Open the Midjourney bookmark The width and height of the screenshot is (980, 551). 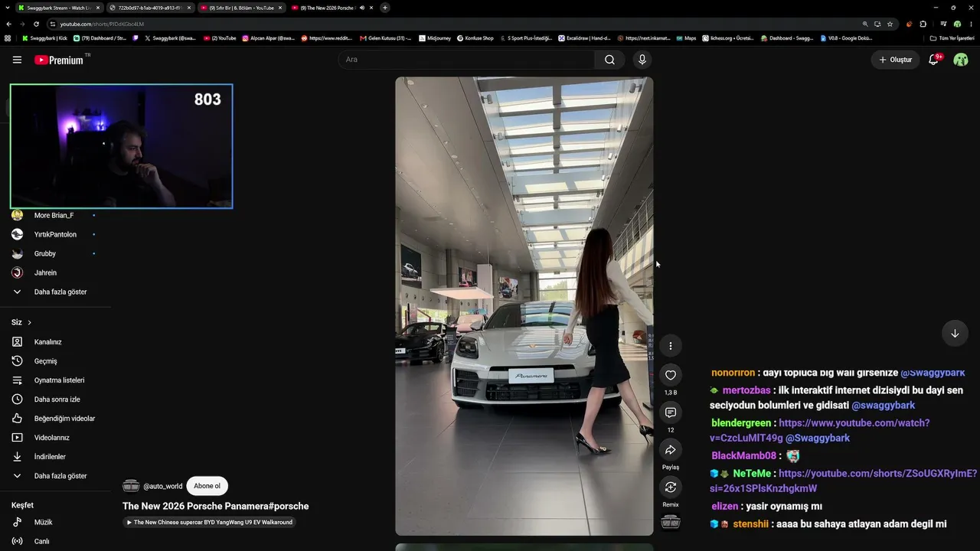click(435, 37)
